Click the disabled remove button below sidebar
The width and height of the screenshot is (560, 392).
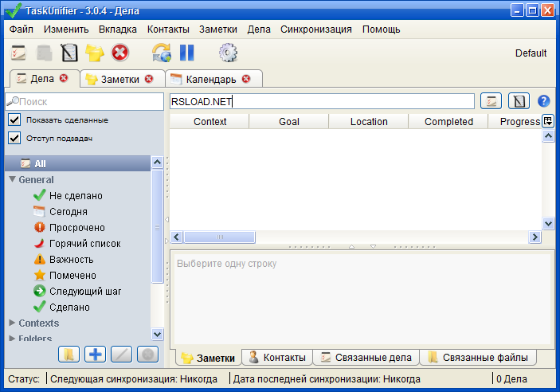pos(148,355)
